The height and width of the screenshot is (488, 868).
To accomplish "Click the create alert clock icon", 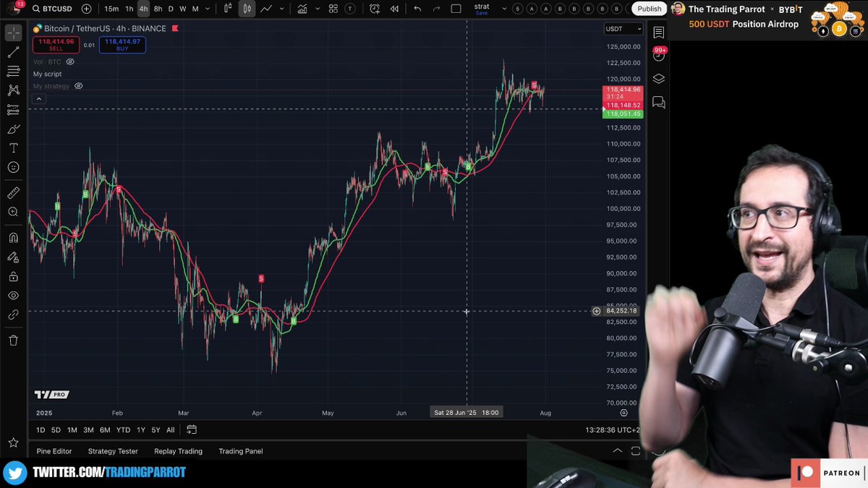I will tap(375, 9).
